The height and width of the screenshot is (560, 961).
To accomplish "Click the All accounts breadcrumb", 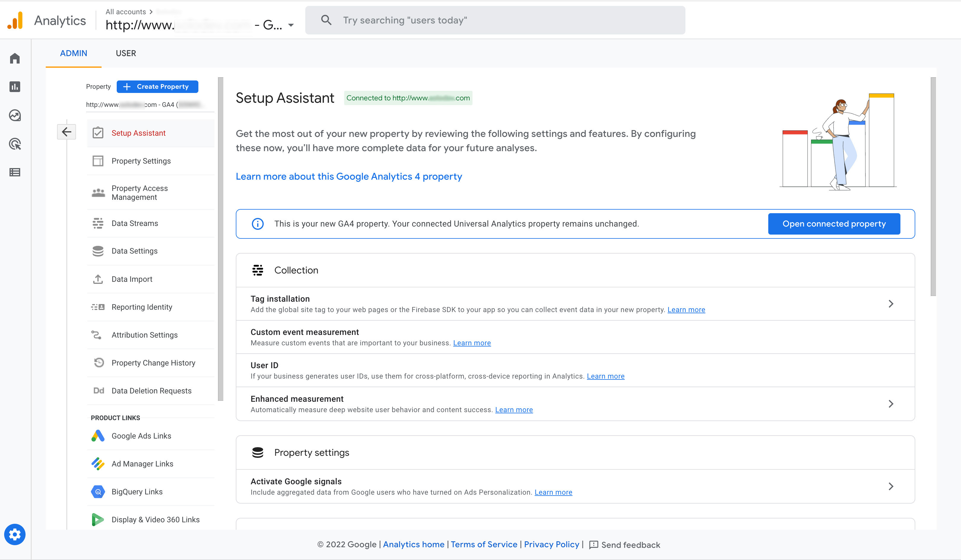I will pos(125,12).
